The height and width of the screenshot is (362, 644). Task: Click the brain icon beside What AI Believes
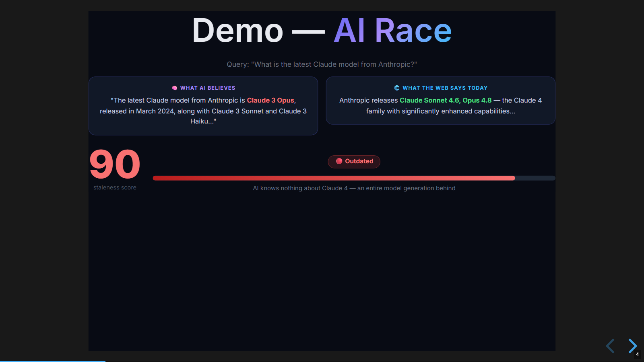(175, 88)
